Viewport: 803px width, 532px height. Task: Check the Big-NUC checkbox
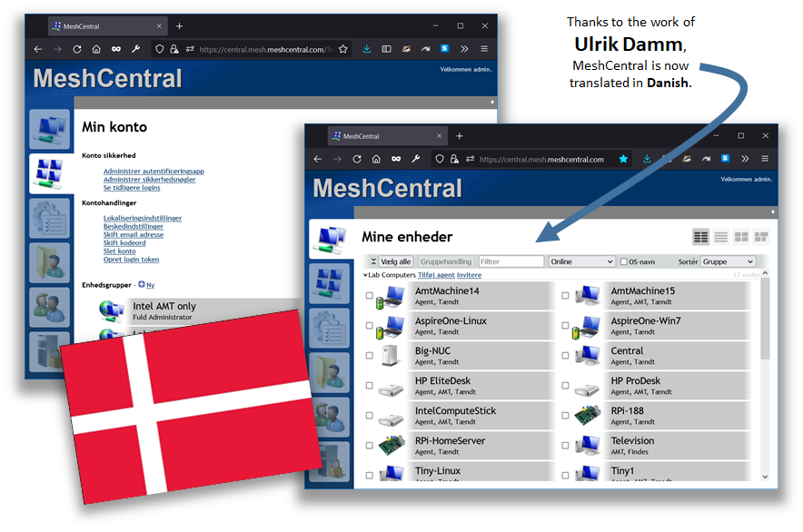click(x=369, y=355)
